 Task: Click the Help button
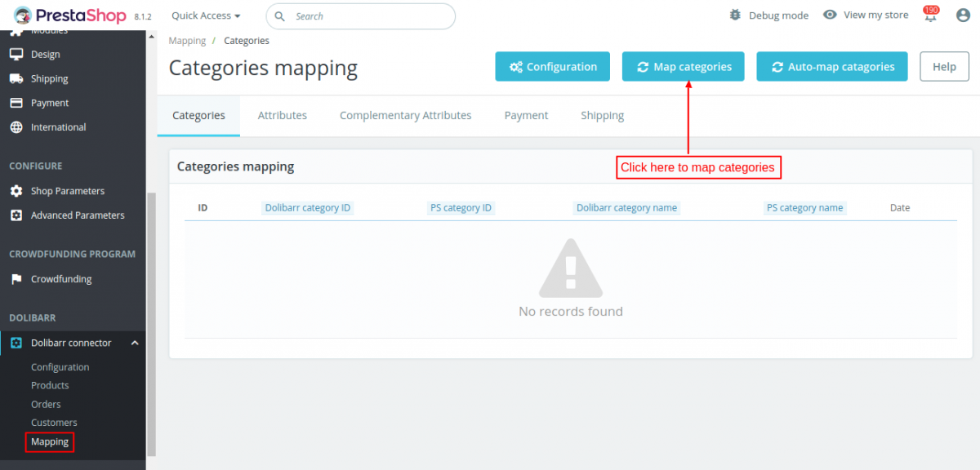[945, 67]
